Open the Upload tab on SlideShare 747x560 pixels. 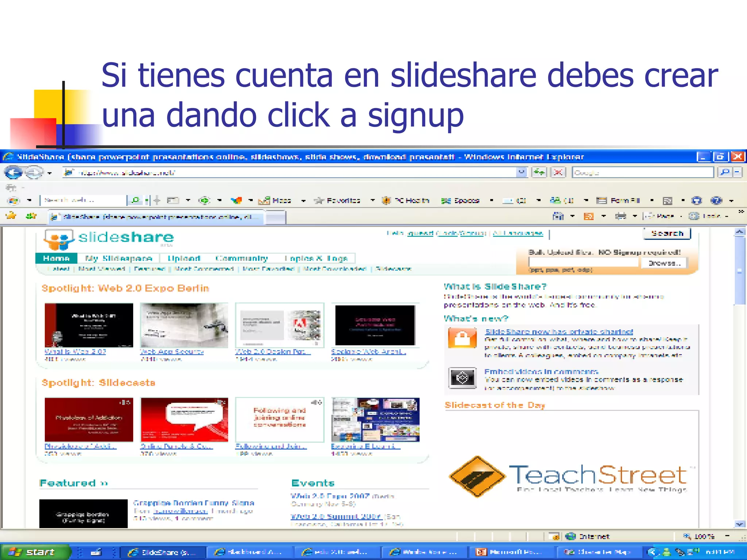(184, 258)
